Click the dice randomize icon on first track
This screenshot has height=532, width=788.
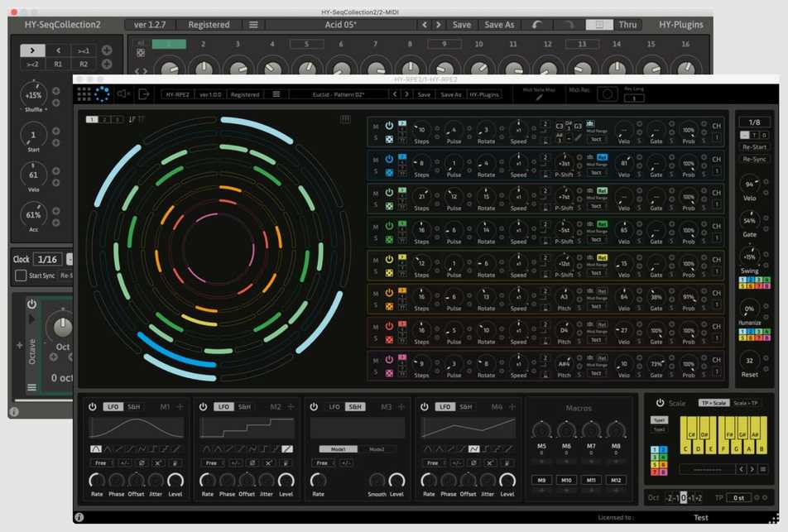[x=389, y=141]
